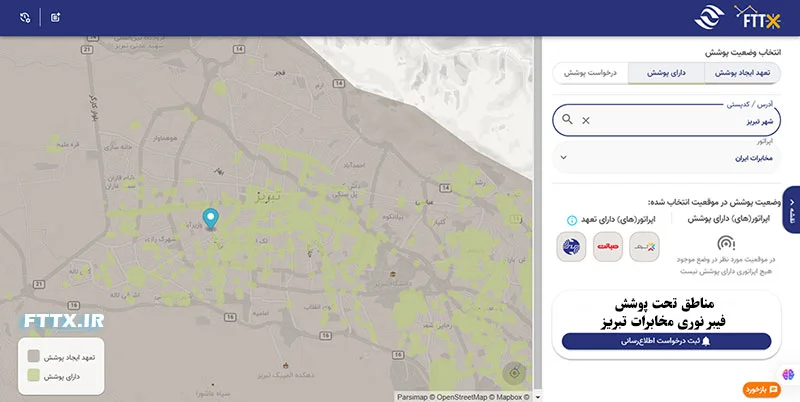Screen dimensions: 800x402
Task: Clear the address field with X icon
Action: coord(586,120)
